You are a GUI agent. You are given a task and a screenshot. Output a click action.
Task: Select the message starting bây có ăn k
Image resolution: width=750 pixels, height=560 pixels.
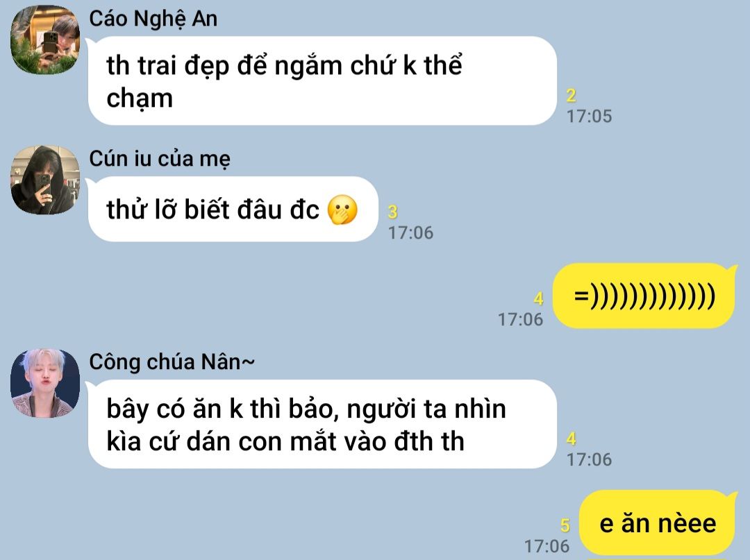322,424
